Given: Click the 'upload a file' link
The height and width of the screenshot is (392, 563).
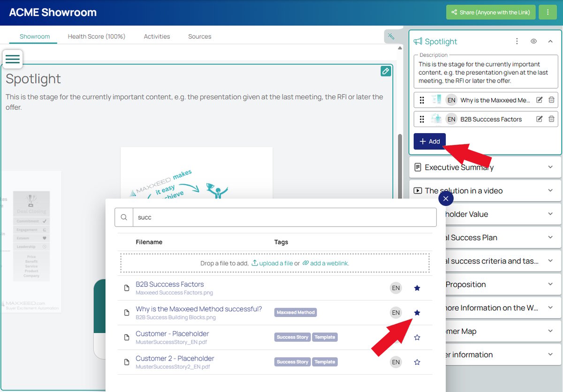Looking at the screenshot, I should (272, 263).
